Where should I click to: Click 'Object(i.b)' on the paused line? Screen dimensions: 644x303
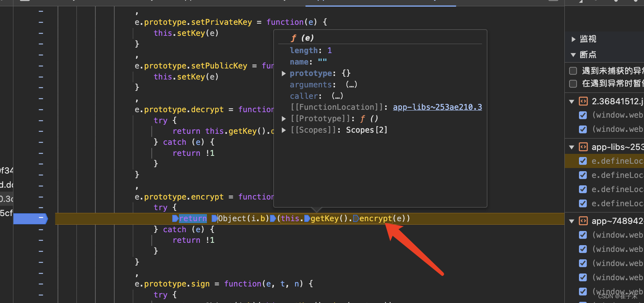(244, 218)
